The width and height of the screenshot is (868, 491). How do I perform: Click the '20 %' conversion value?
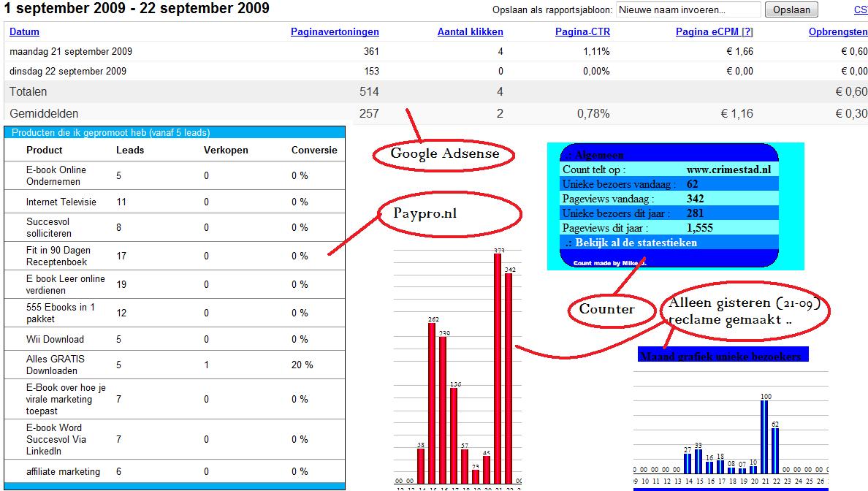coord(302,365)
